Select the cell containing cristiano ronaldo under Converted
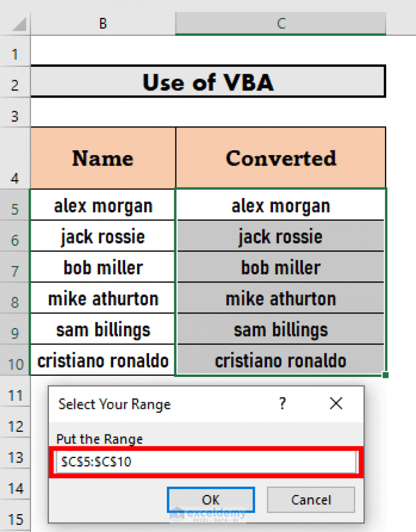 280,360
